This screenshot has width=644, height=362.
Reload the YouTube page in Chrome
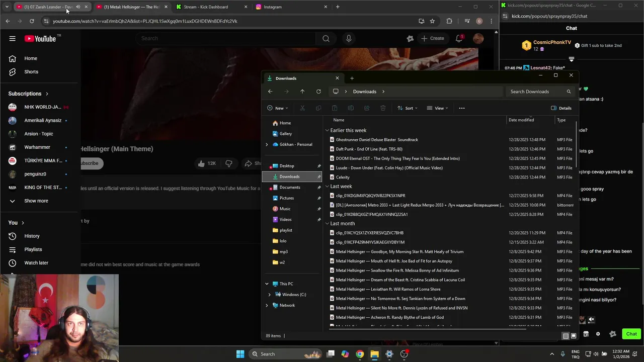coord(32,21)
